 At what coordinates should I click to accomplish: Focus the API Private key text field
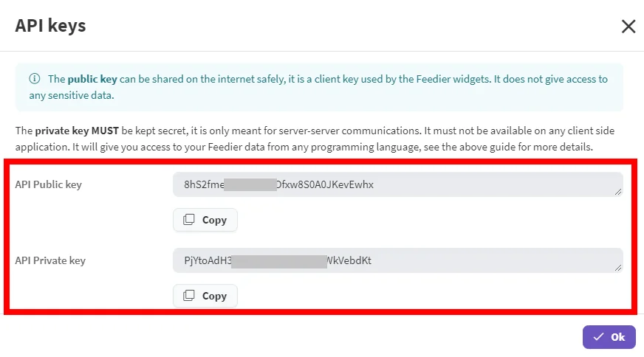[398, 260]
